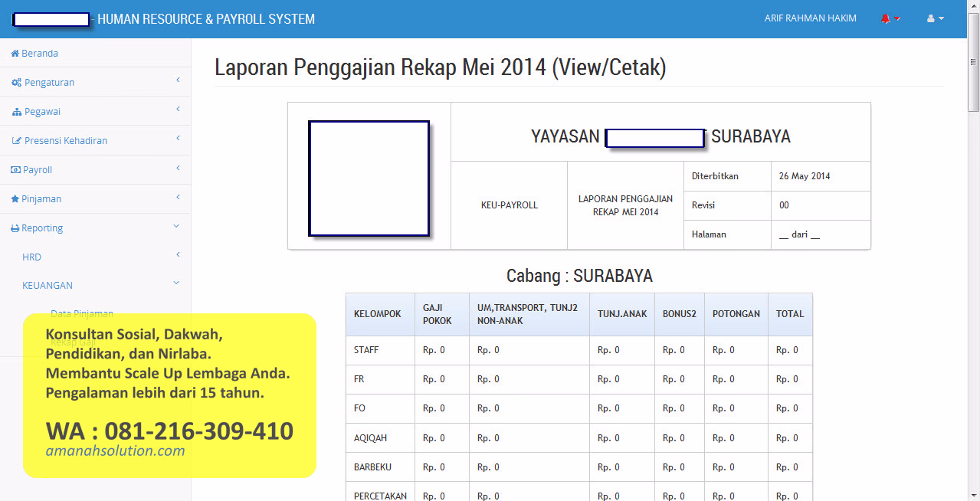Open notification dropdown caret
980x501 pixels.
[897, 18]
